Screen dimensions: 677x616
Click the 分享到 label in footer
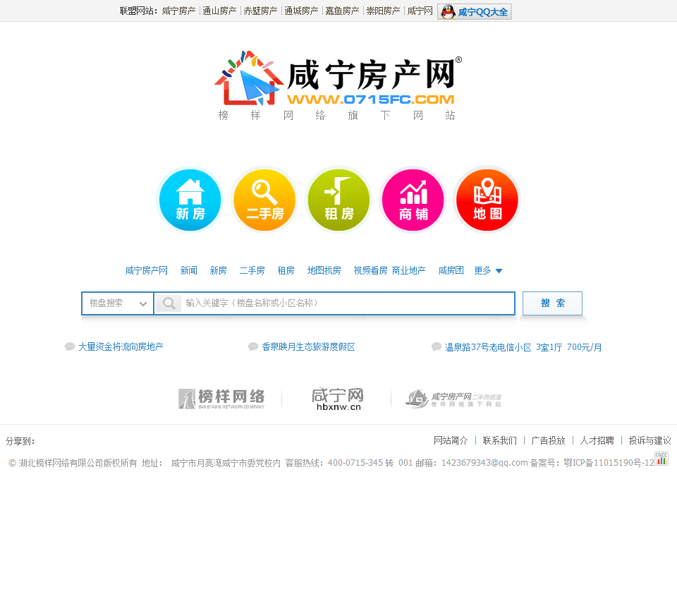[x=20, y=441]
